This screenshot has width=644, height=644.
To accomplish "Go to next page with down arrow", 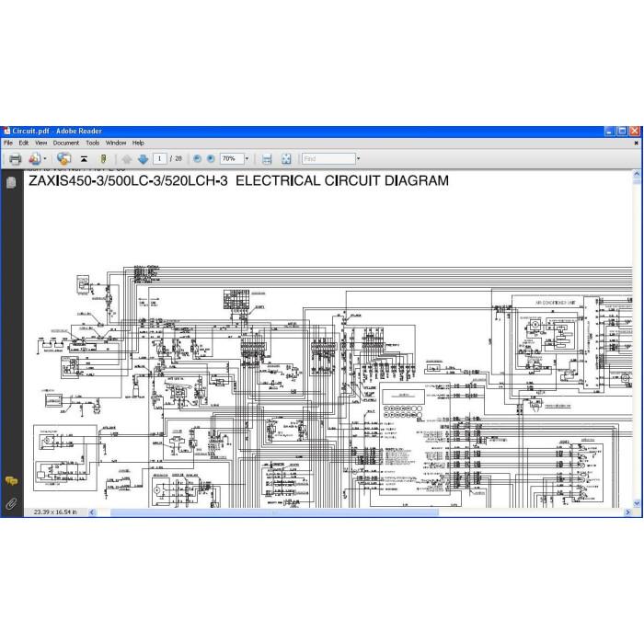I will [x=143, y=159].
